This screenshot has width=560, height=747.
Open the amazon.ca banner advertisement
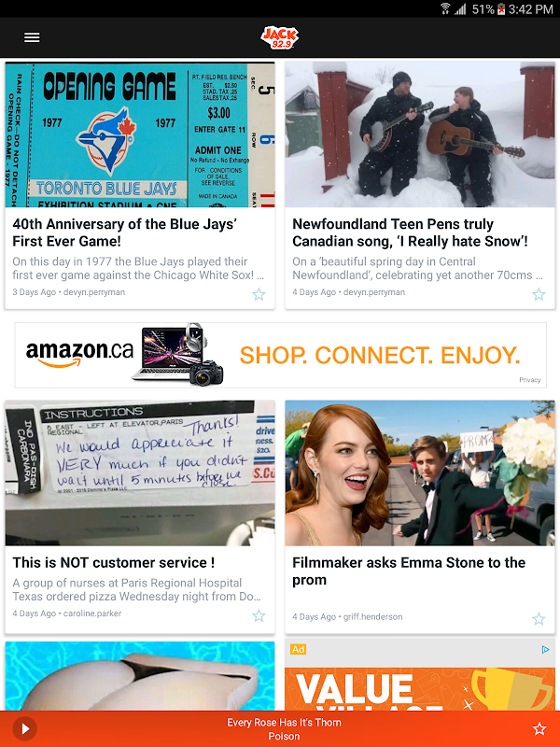[281, 355]
